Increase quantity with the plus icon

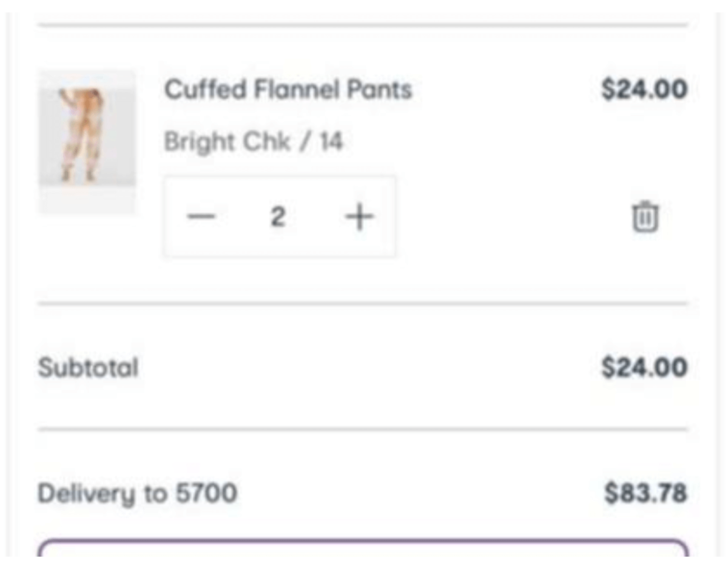tap(359, 216)
